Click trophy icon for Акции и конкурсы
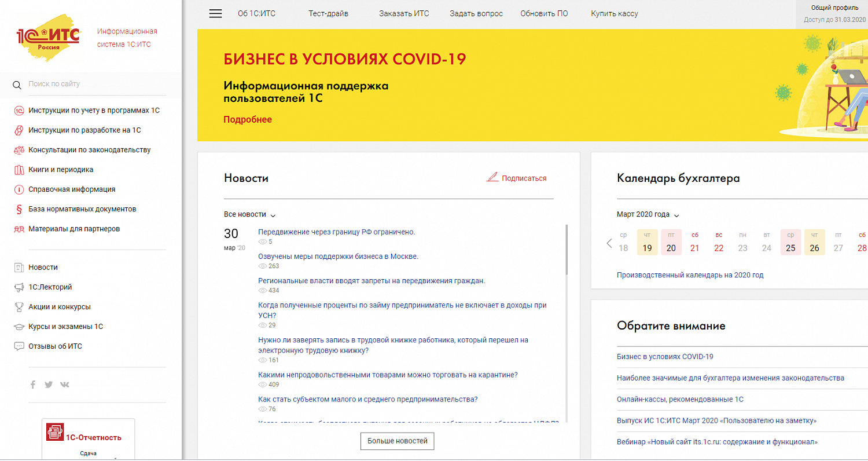 click(x=18, y=307)
